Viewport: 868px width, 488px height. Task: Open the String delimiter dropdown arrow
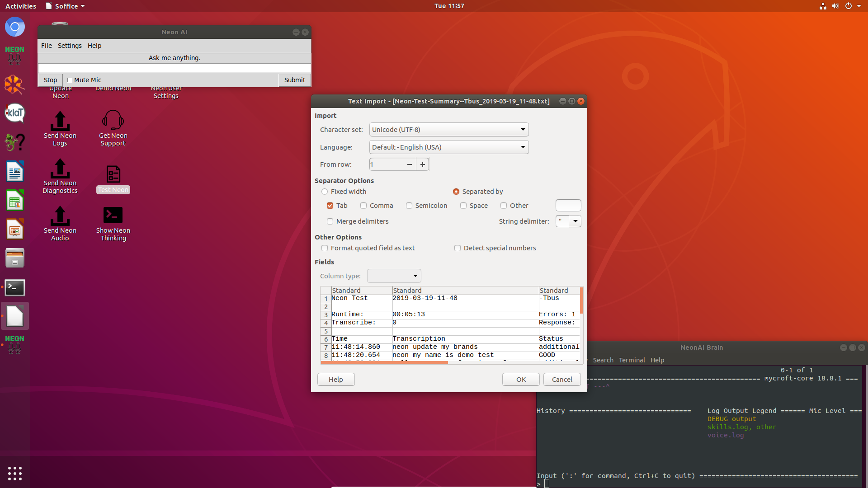coord(575,221)
